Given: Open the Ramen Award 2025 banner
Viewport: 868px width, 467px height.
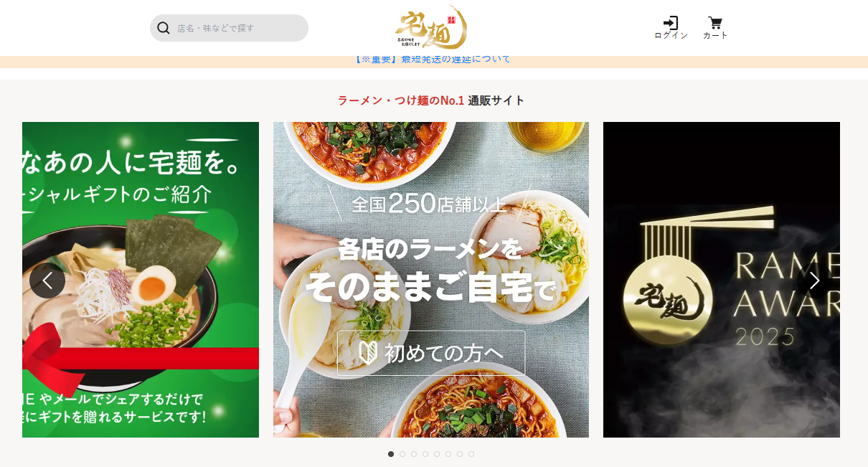Looking at the screenshot, I should pyautogui.click(x=722, y=280).
